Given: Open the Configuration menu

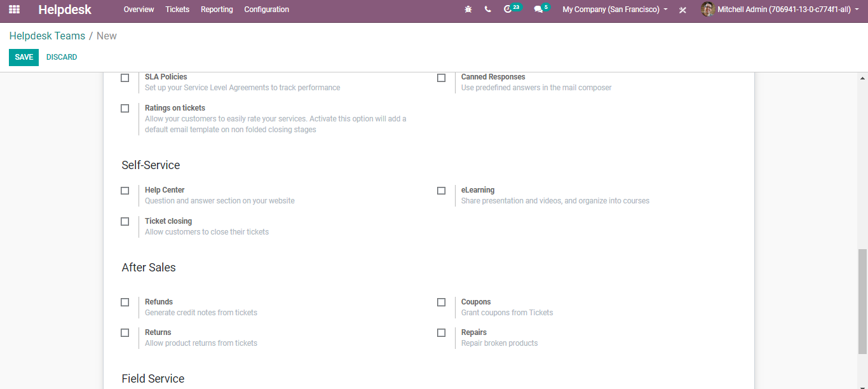Looking at the screenshot, I should 266,10.
